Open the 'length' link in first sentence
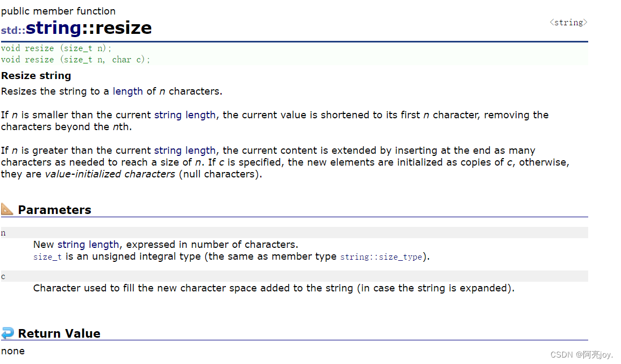 [127, 91]
